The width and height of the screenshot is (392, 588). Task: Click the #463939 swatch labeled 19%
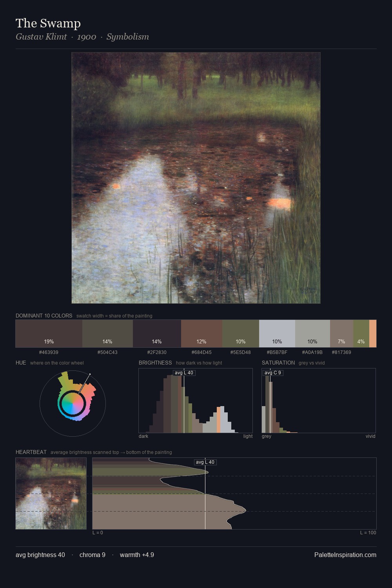[49, 334]
